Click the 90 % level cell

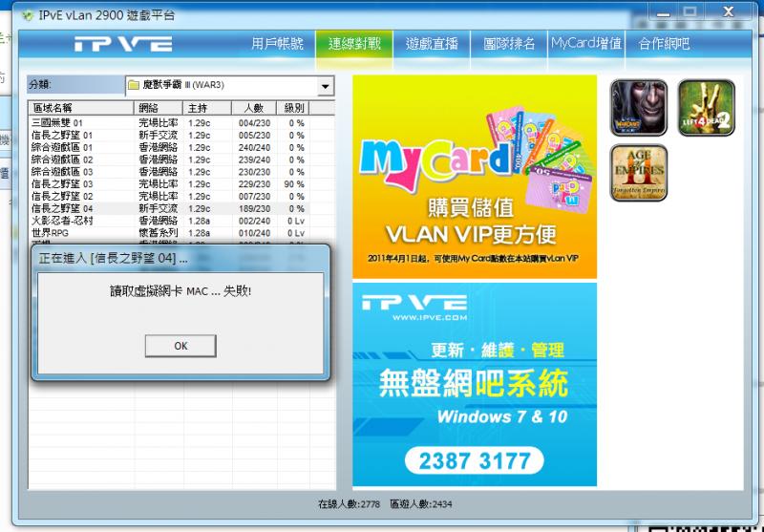(294, 183)
